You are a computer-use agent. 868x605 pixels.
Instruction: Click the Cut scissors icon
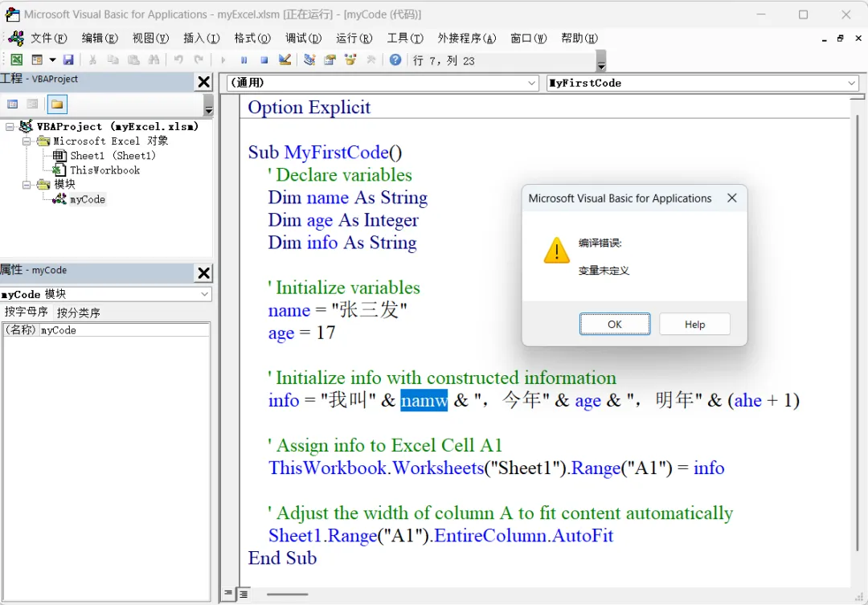point(92,59)
